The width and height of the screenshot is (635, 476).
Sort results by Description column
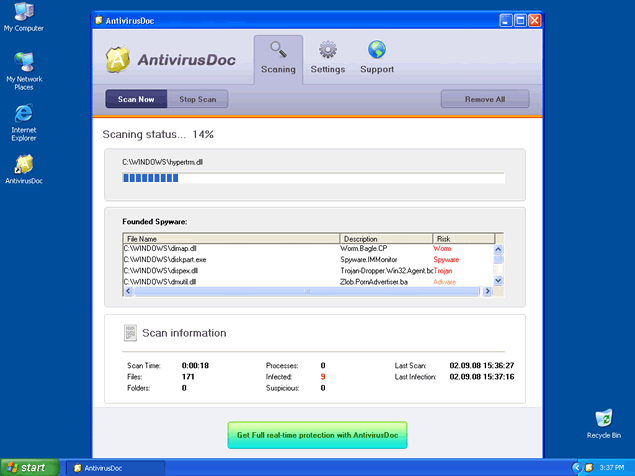point(385,239)
